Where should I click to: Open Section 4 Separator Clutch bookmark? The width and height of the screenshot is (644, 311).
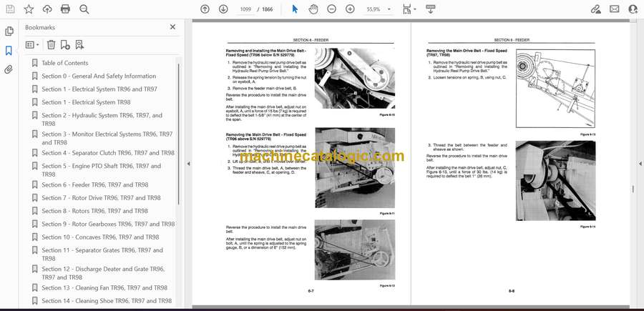[x=108, y=152]
